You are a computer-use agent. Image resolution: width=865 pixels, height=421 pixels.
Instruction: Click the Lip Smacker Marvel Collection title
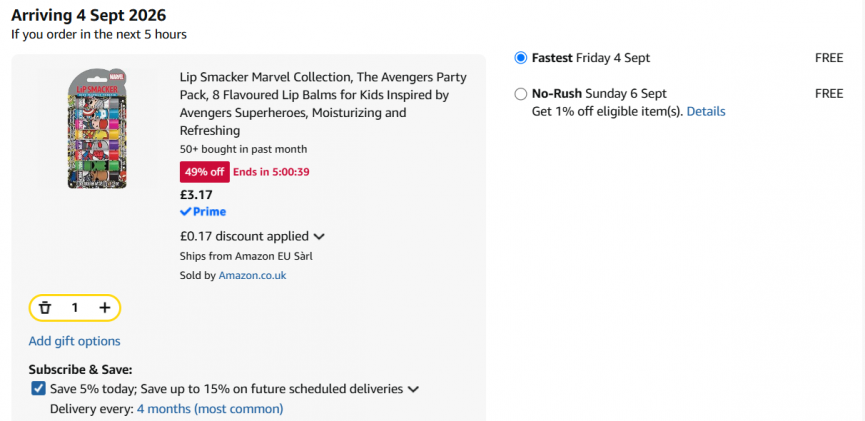[x=323, y=104]
